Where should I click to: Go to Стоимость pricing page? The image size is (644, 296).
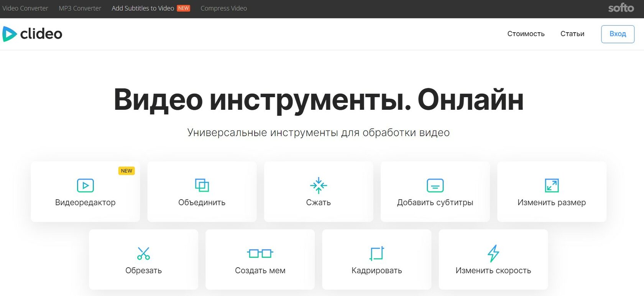(526, 34)
